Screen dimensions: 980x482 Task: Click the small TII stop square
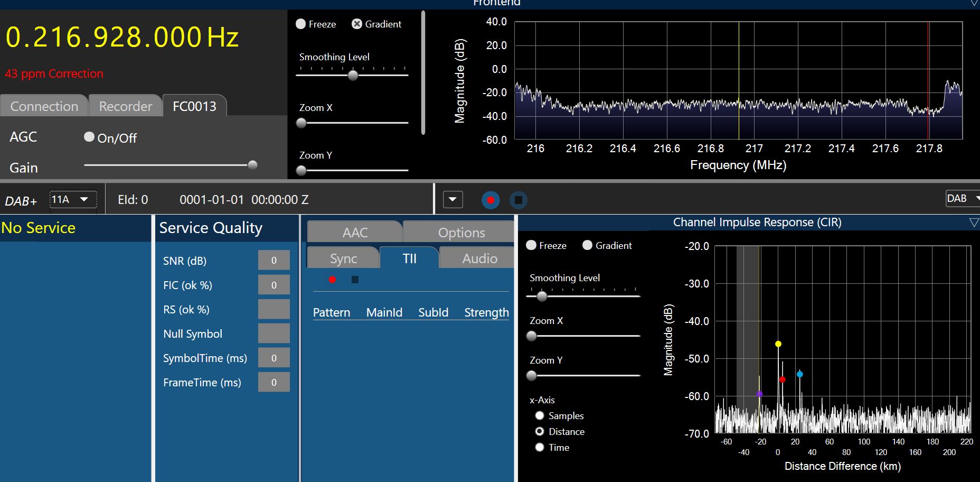pyautogui.click(x=355, y=280)
